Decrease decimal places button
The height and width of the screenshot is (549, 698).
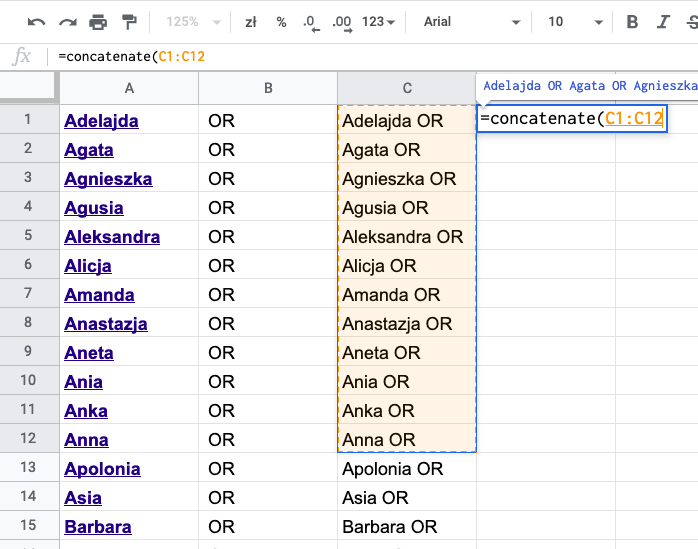(310, 22)
